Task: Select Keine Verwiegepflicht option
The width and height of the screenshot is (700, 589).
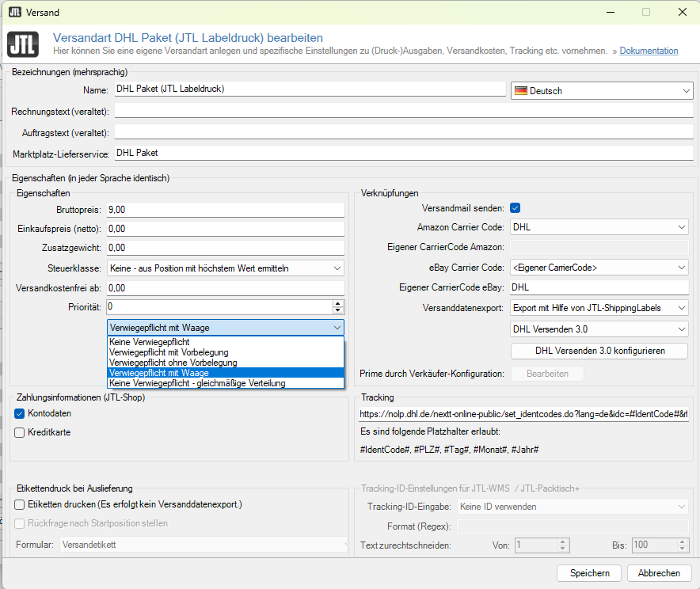Action: (x=226, y=342)
